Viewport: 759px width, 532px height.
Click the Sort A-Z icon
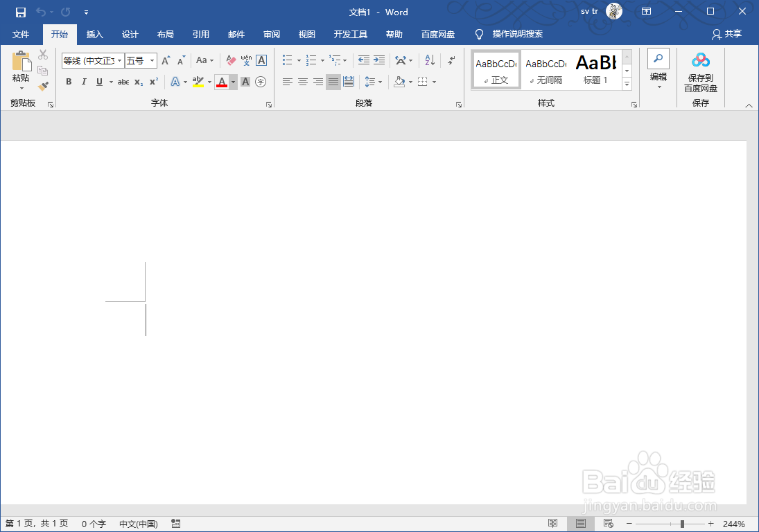coord(430,60)
